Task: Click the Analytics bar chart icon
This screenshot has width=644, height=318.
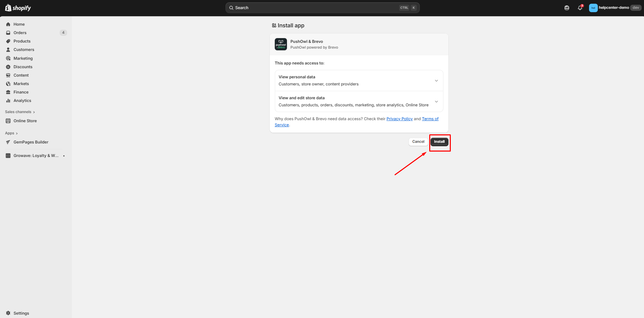Action: tap(8, 101)
